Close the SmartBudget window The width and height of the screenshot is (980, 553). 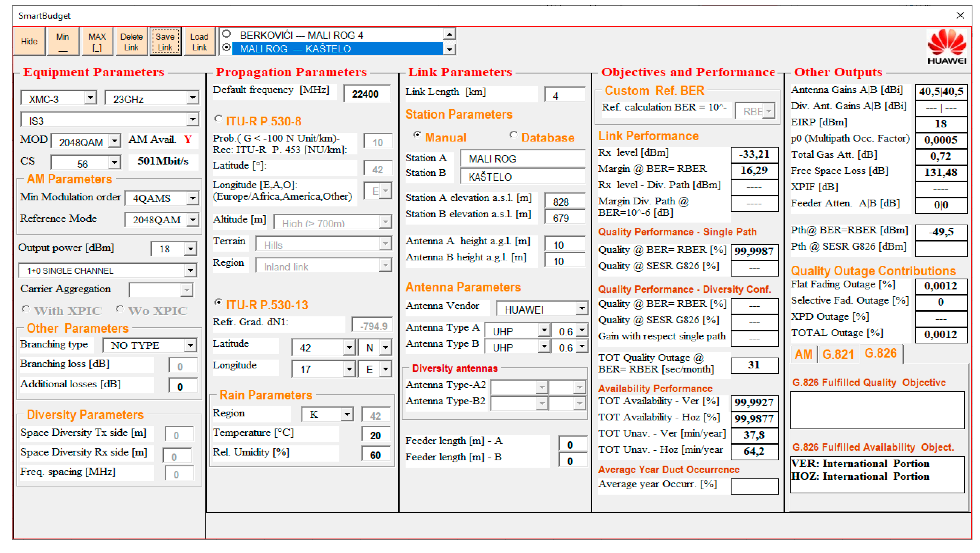pos(960,16)
